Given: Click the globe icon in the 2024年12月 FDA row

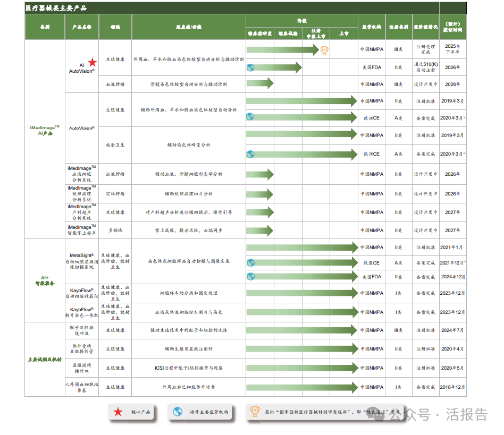Looking at the screenshot, I should point(250,277).
